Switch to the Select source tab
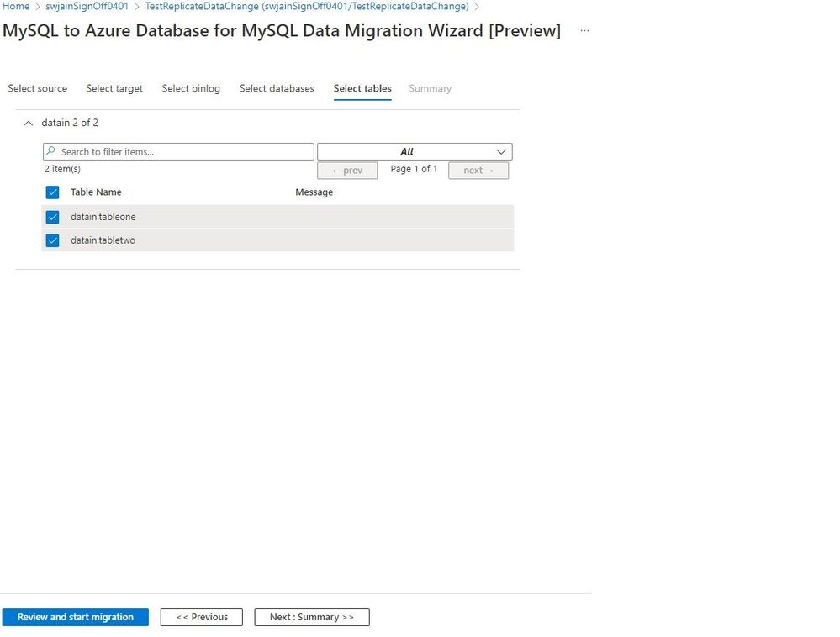Screen dimensions: 840x637 pos(38,88)
